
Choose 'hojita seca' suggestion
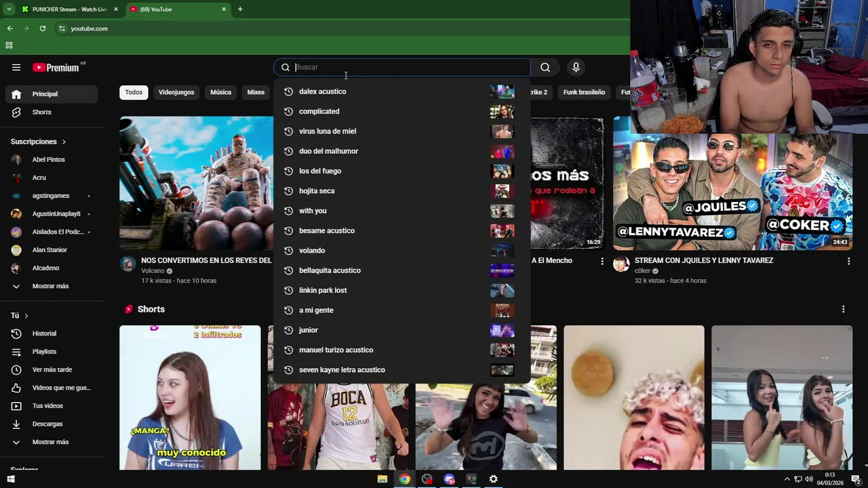[x=401, y=191]
